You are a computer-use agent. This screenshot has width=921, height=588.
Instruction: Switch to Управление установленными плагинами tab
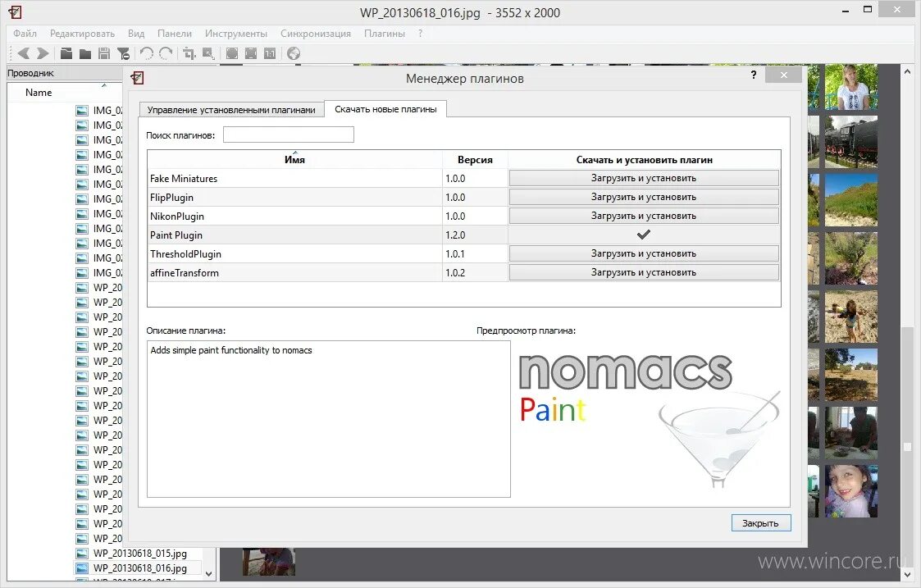[x=231, y=110]
